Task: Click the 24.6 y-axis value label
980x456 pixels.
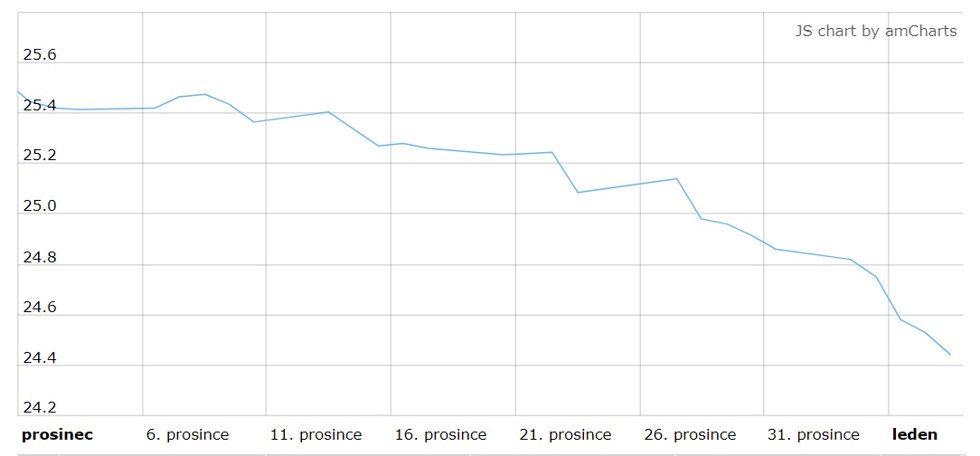Action: 40,307
